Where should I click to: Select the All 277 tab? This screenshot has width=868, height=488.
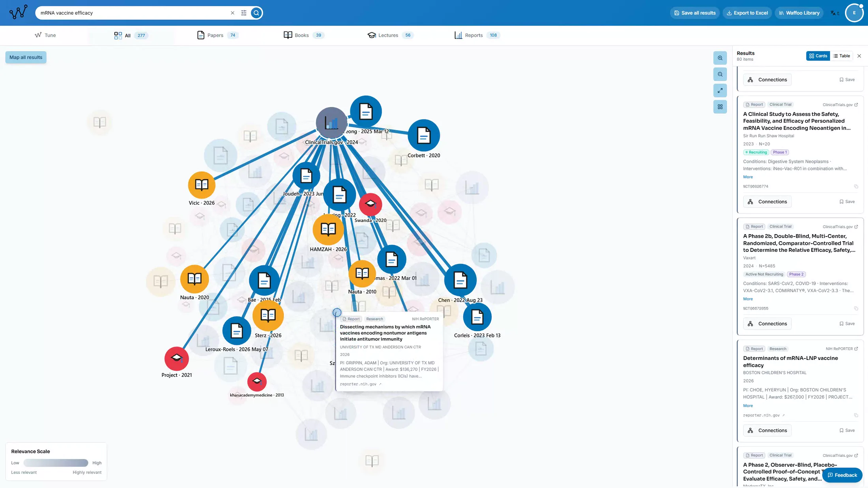click(131, 35)
